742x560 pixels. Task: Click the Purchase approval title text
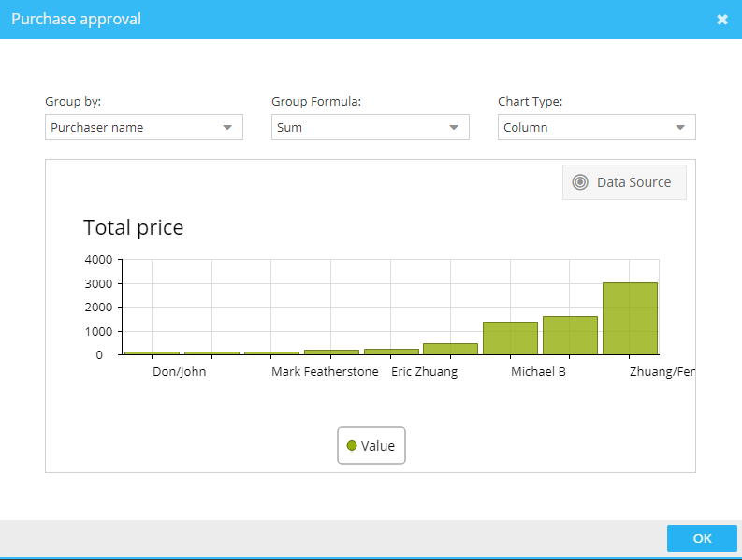(76, 19)
